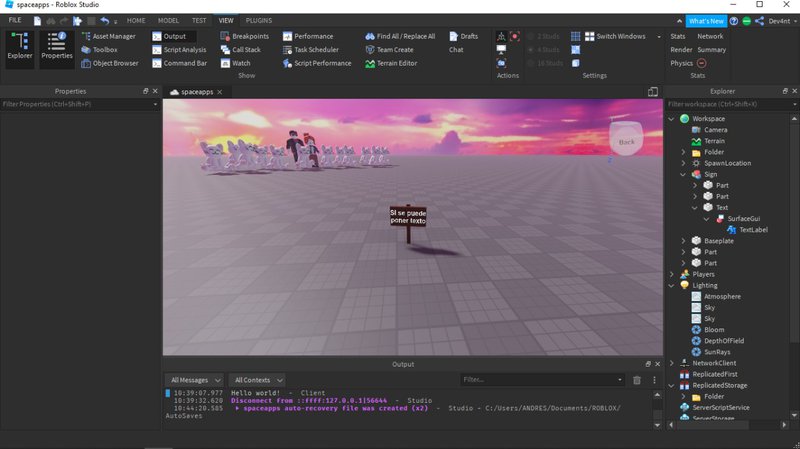Open the Call Stack window
This screenshot has width=800, height=449.
241,49
